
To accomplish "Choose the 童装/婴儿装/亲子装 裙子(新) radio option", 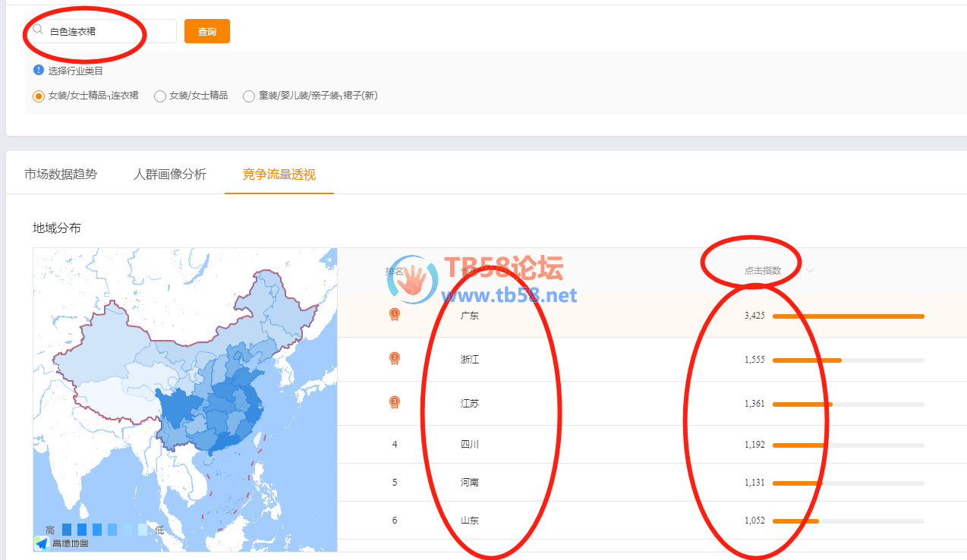I will tap(249, 96).
